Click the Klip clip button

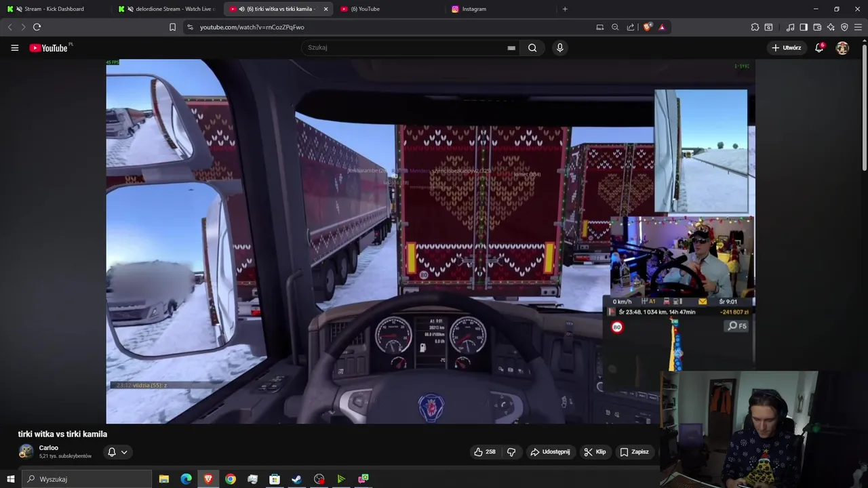tap(595, 452)
